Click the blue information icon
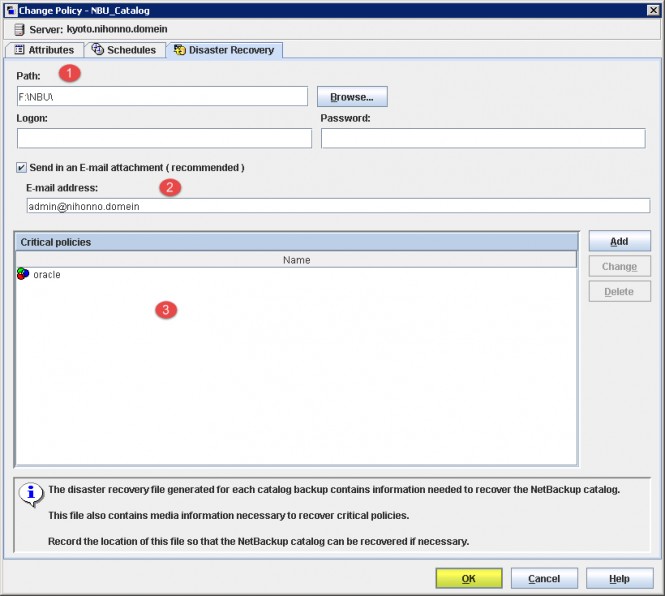 click(x=31, y=494)
